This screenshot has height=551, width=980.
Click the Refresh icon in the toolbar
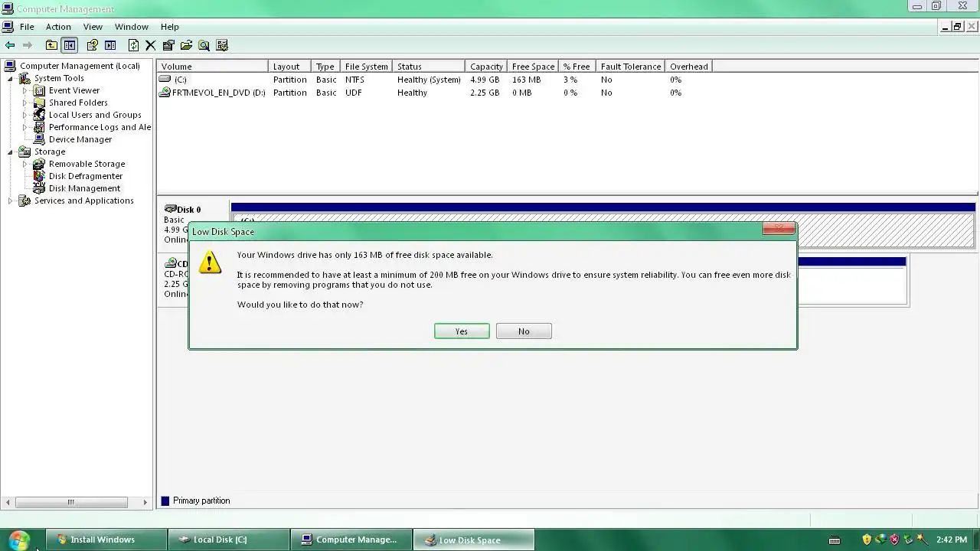point(133,46)
